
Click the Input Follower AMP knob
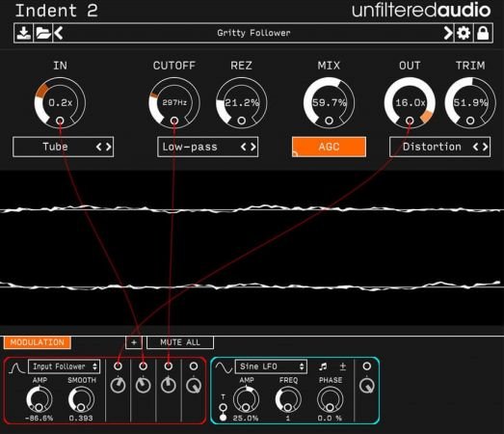[40, 399]
